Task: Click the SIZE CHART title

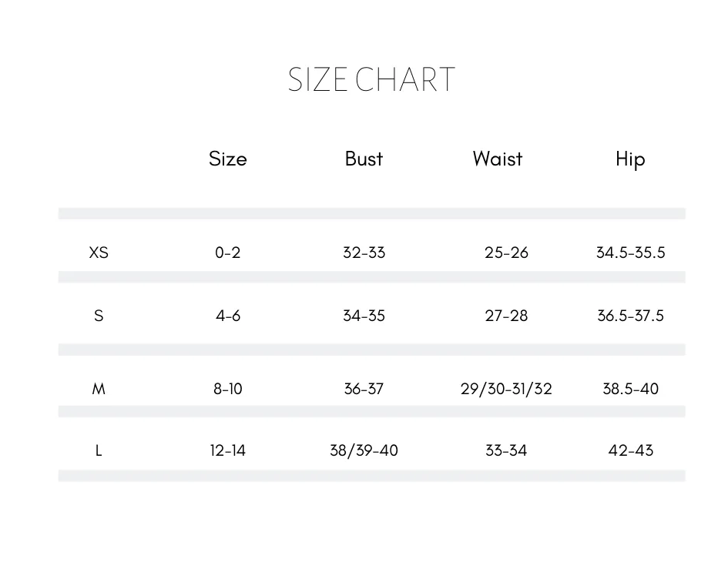Action: click(371, 79)
